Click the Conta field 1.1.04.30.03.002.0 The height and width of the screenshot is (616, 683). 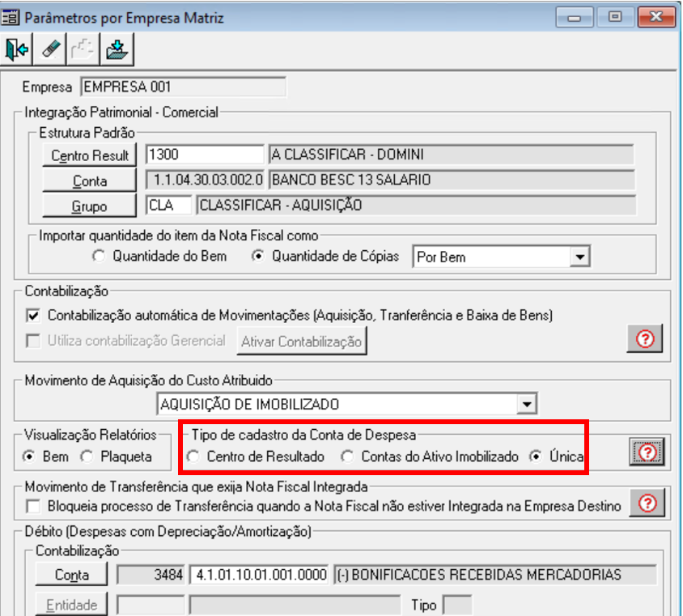tap(205, 180)
